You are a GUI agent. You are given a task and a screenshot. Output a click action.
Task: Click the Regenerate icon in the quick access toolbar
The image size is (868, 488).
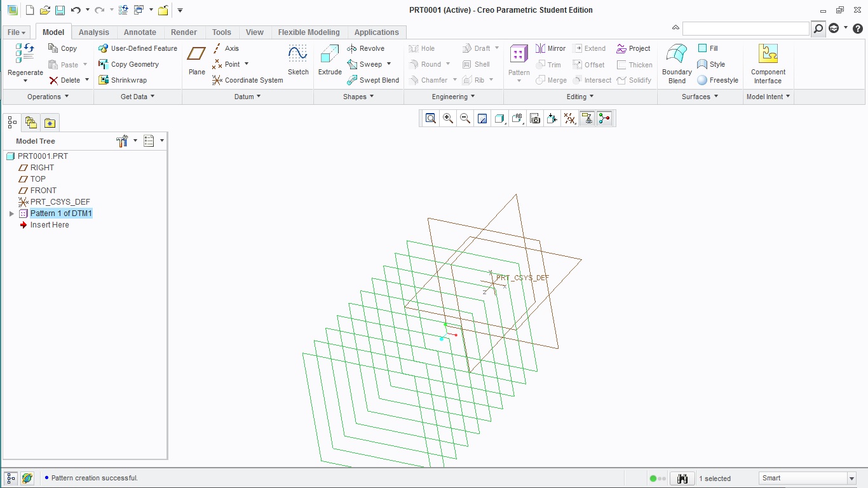click(x=123, y=10)
